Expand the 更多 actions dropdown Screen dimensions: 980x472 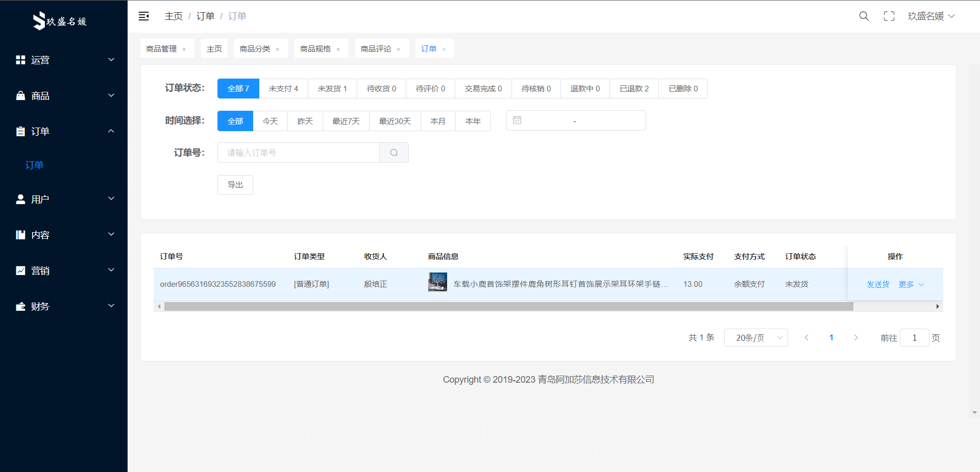coord(911,285)
